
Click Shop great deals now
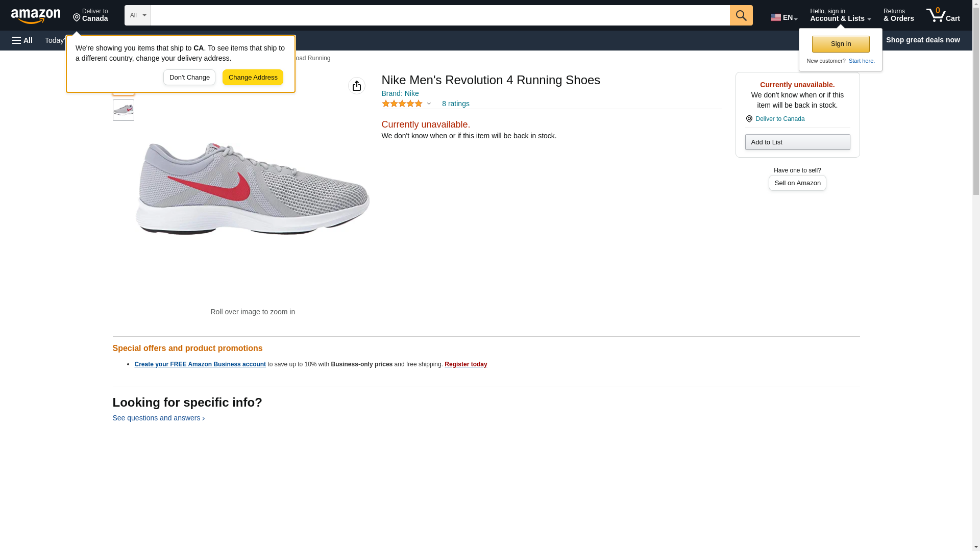[922, 40]
